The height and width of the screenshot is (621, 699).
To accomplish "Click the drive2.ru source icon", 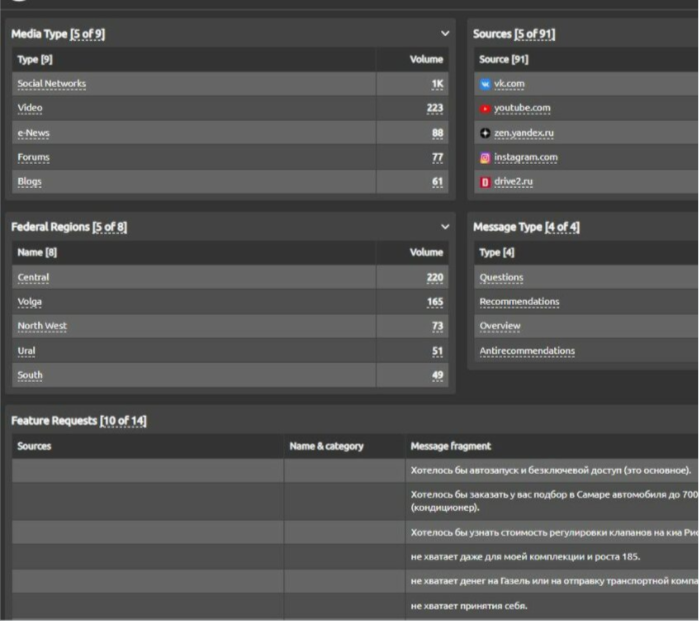I will [485, 182].
